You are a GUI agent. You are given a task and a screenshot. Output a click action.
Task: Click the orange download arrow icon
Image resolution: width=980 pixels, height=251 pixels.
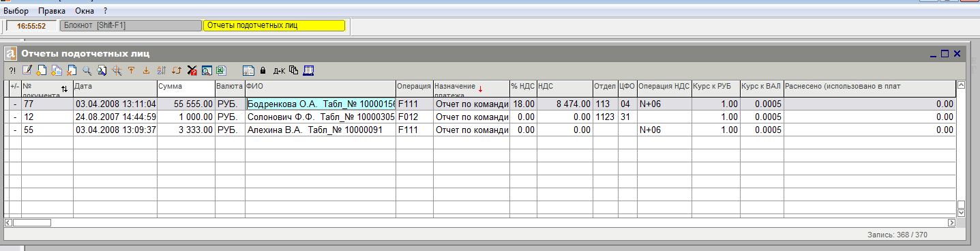coord(146,70)
